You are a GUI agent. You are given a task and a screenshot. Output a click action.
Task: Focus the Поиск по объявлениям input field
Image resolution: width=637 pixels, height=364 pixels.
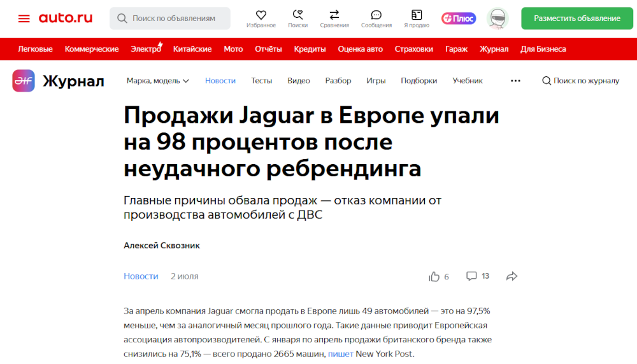coord(170,18)
